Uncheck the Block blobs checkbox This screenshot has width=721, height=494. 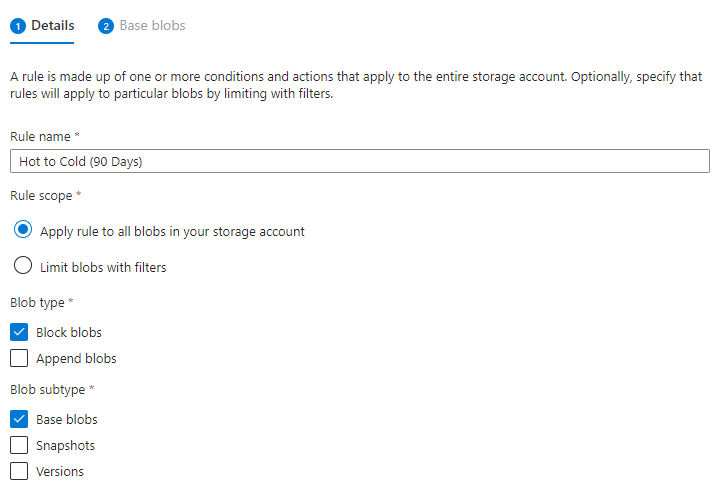[19, 332]
